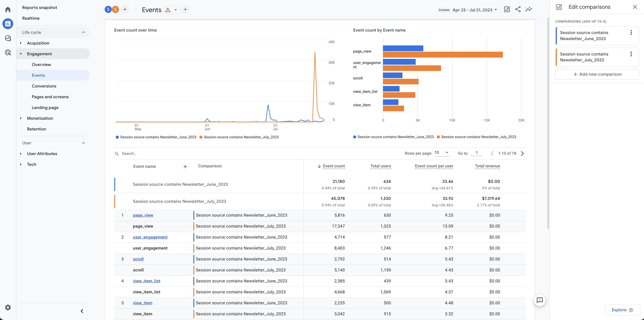Open the feedback chat bubble icon

pyautogui.click(x=540, y=300)
